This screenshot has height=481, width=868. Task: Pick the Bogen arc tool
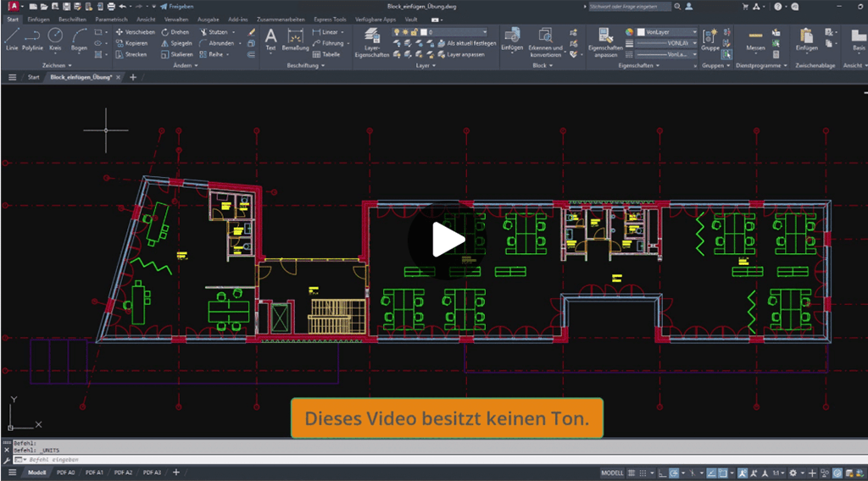pyautogui.click(x=79, y=39)
